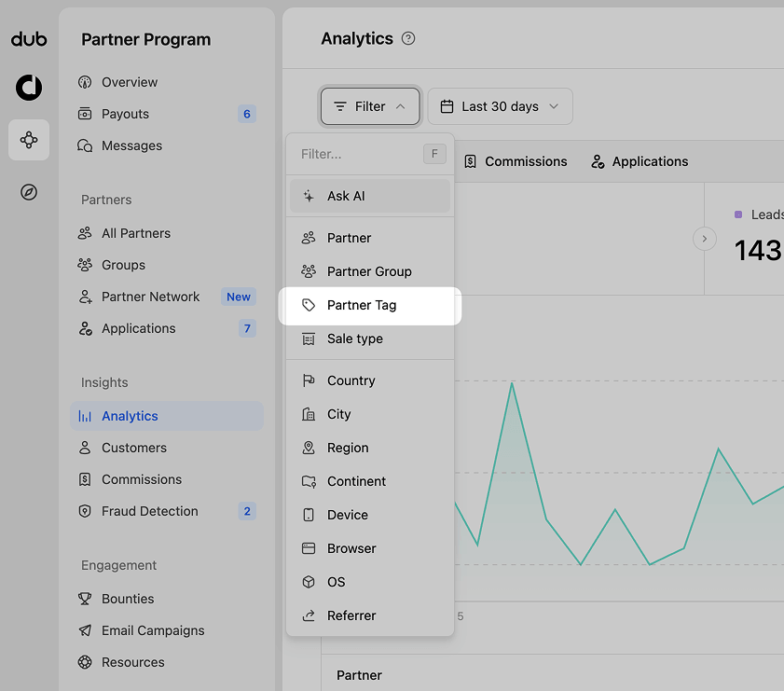
Task: Select the Partner filter option
Action: pyautogui.click(x=370, y=238)
